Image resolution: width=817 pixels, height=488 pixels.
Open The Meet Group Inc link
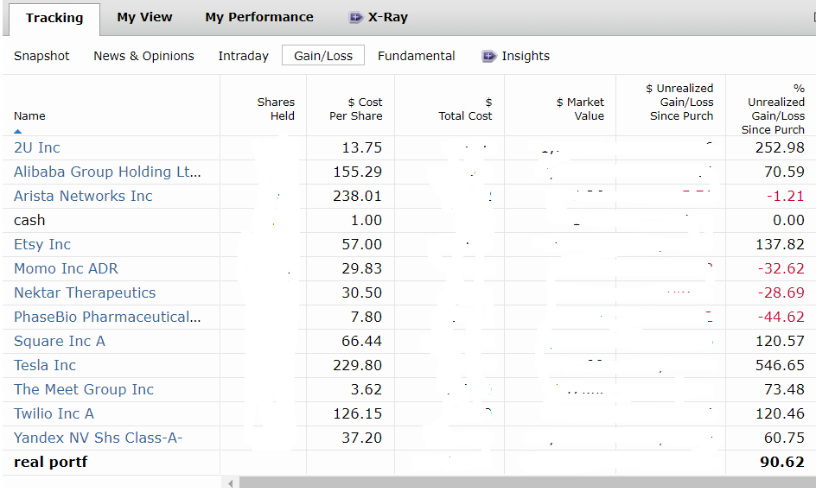[x=83, y=390]
